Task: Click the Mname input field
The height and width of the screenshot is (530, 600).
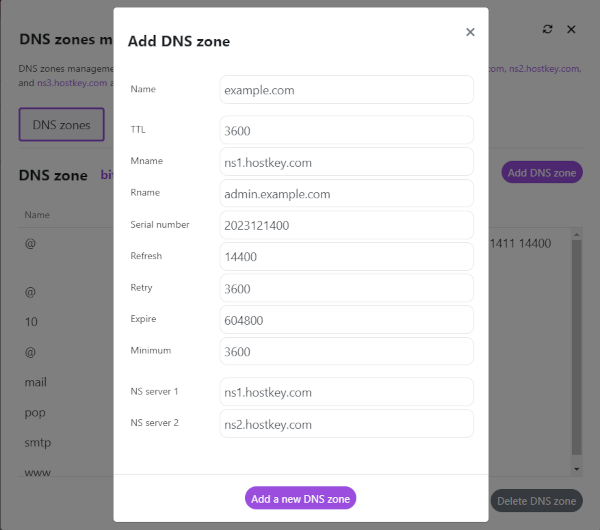Action: click(x=346, y=162)
